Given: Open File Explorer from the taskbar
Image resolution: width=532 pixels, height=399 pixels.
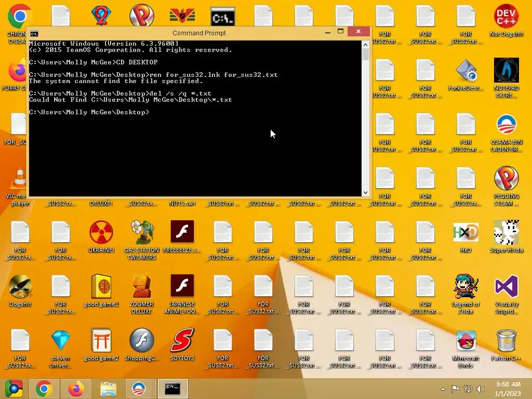Looking at the screenshot, I should click(x=108, y=389).
